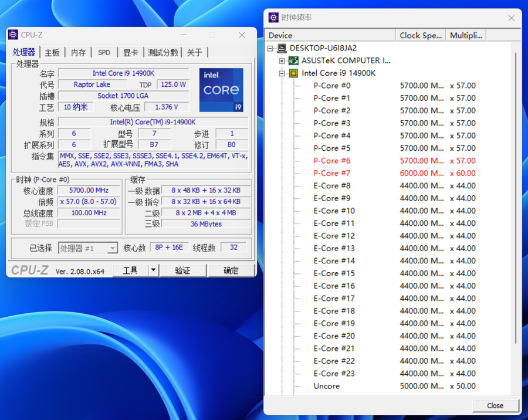Open the 关于 tab

tap(195, 52)
